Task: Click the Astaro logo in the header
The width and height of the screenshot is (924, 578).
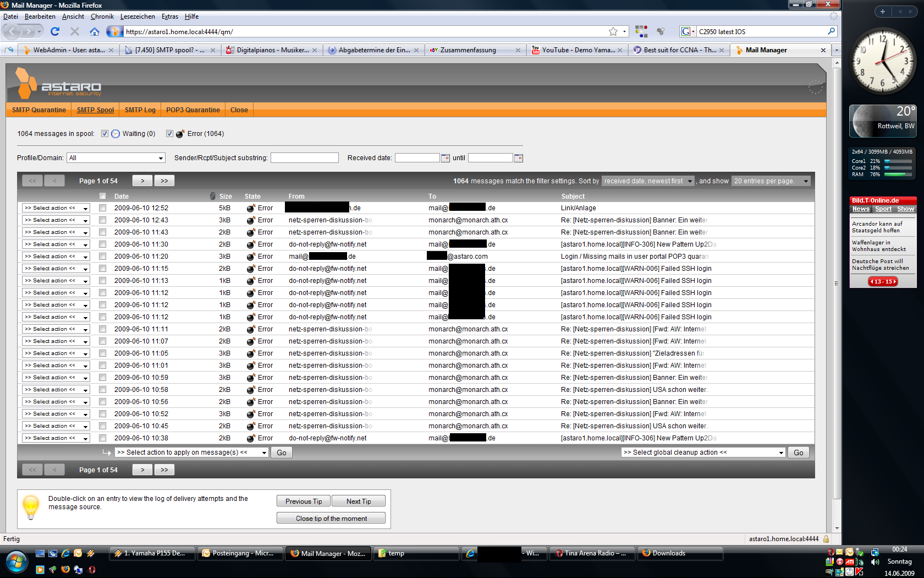Action: coord(58,83)
